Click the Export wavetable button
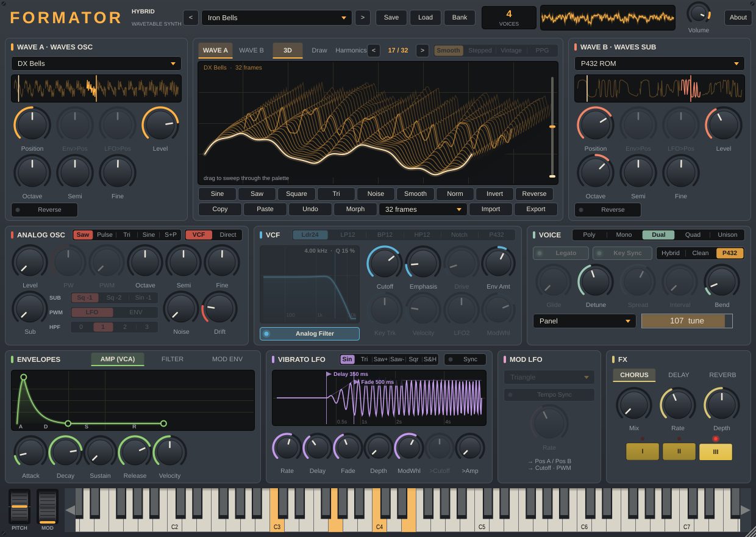The height and width of the screenshot is (537, 756). (x=536, y=209)
